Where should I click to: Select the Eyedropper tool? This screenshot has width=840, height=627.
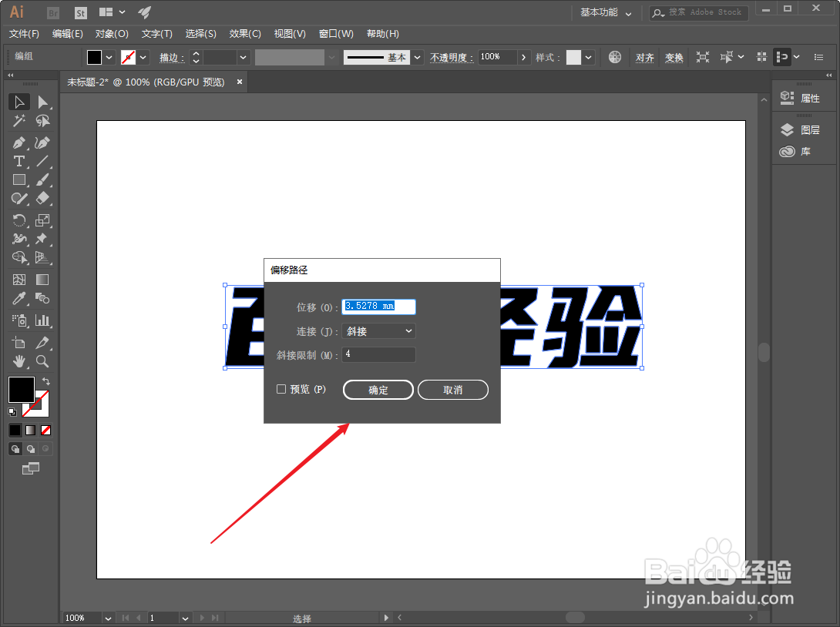18,298
